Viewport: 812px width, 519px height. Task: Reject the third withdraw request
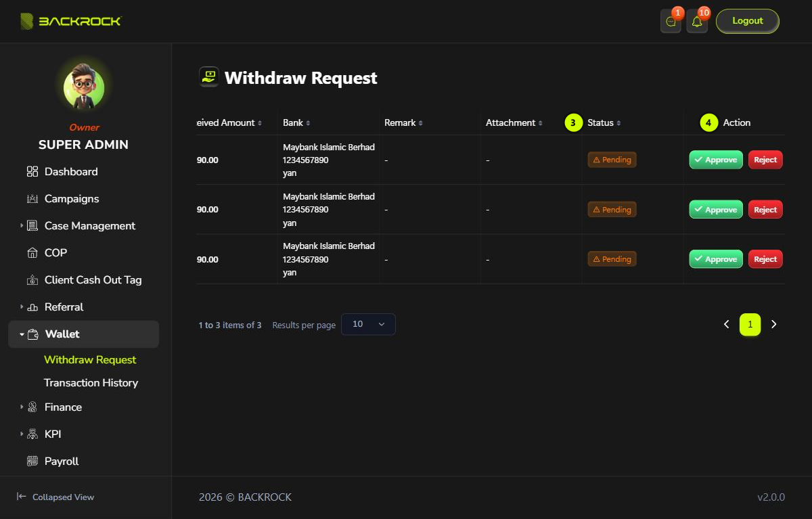[765, 259]
